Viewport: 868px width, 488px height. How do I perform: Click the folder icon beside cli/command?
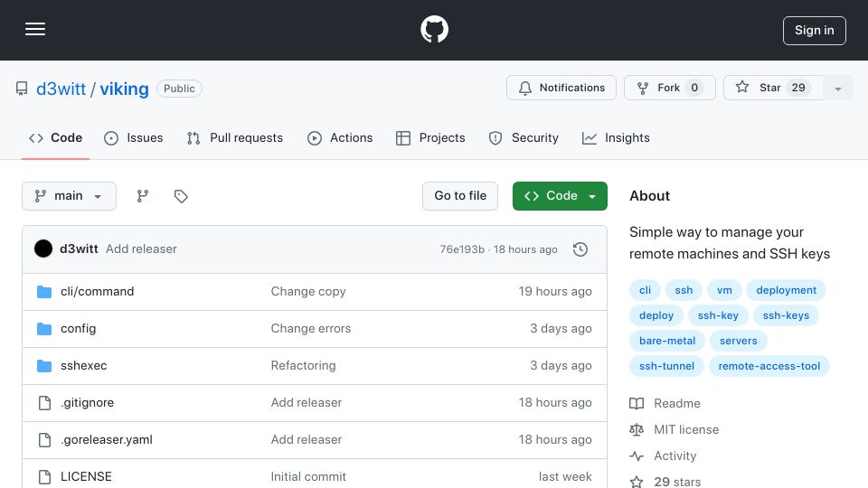tap(44, 292)
